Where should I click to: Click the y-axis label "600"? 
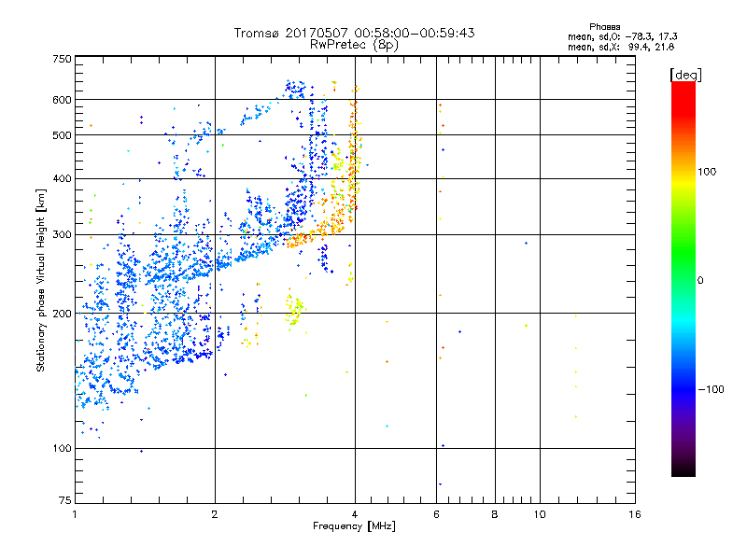coord(62,100)
